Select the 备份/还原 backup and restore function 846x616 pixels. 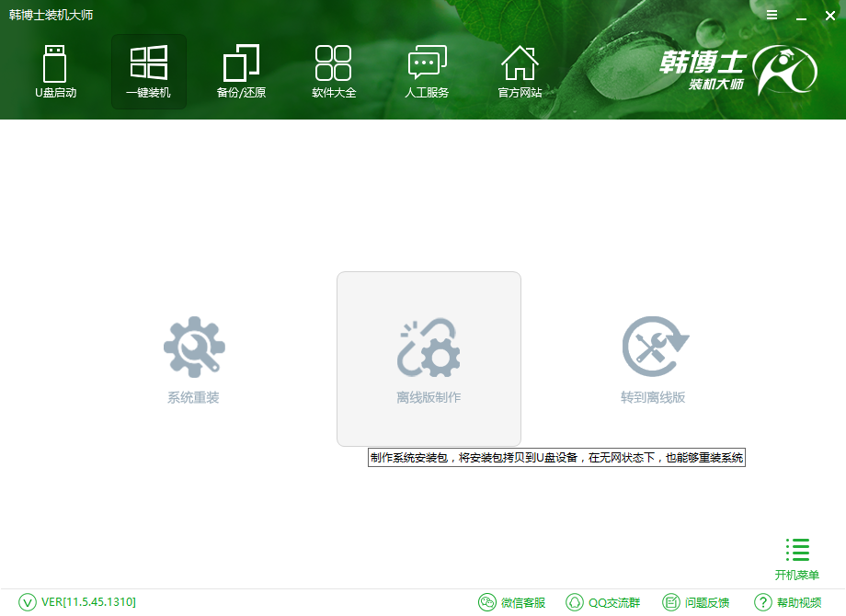pos(241,71)
